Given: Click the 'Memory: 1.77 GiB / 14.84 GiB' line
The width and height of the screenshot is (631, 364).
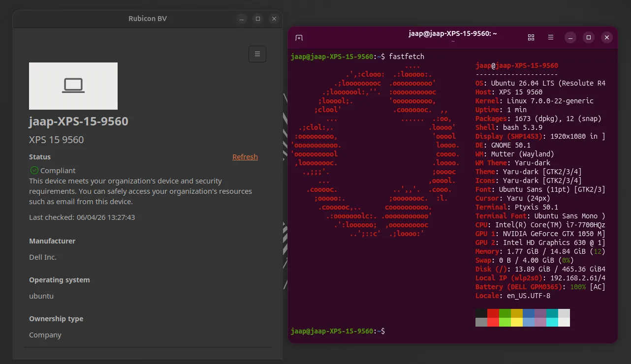Looking at the screenshot, I should [x=540, y=251].
